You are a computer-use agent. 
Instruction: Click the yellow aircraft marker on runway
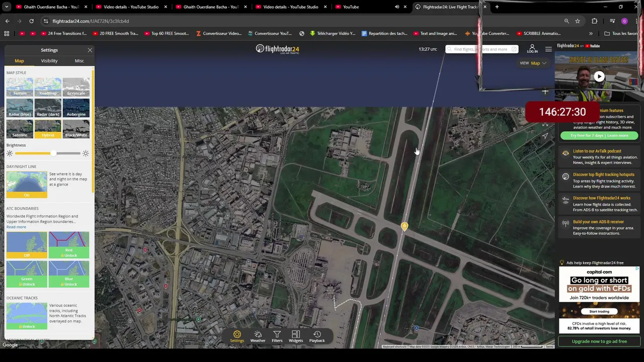point(405,227)
